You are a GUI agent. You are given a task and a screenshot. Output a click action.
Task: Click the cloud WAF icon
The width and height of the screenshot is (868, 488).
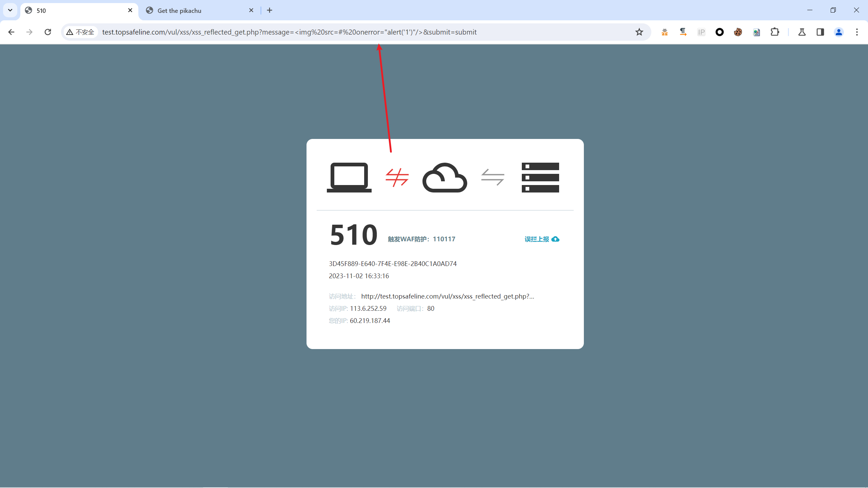tap(445, 178)
